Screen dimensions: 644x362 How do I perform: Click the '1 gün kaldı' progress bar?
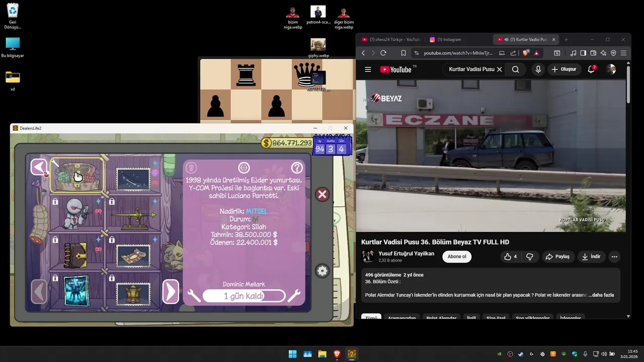244,296
